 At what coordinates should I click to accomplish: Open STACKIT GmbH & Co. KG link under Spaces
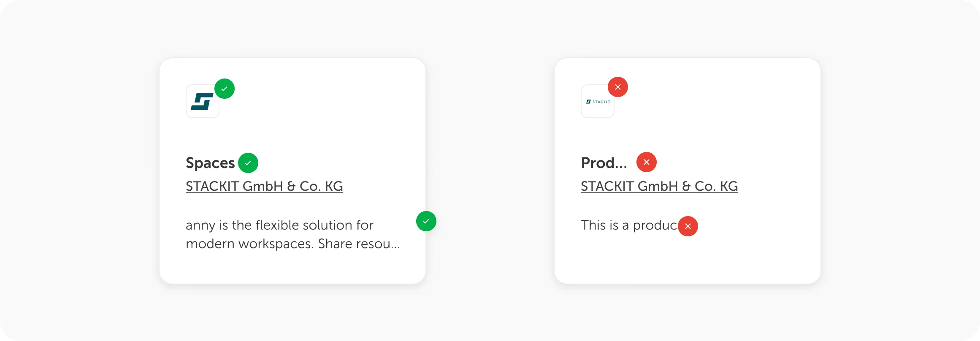tap(264, 186)
